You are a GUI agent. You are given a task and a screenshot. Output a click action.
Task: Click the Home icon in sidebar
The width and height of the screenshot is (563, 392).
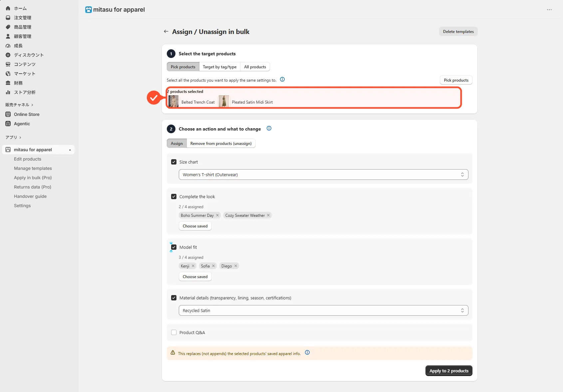point(8,8)
